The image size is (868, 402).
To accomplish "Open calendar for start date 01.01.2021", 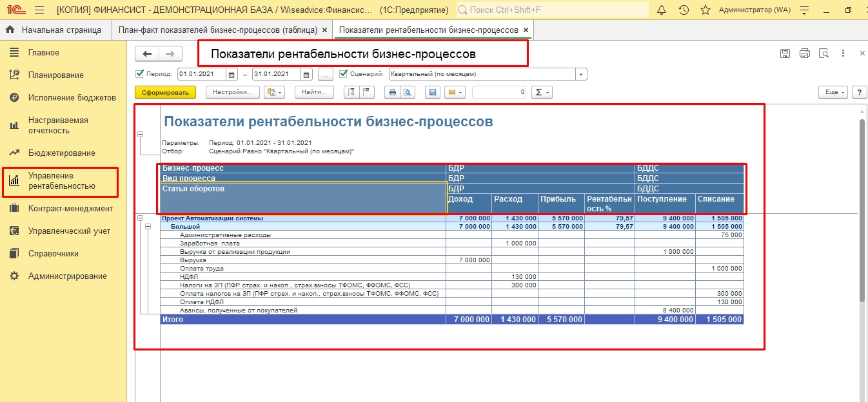I will [232, 74].
